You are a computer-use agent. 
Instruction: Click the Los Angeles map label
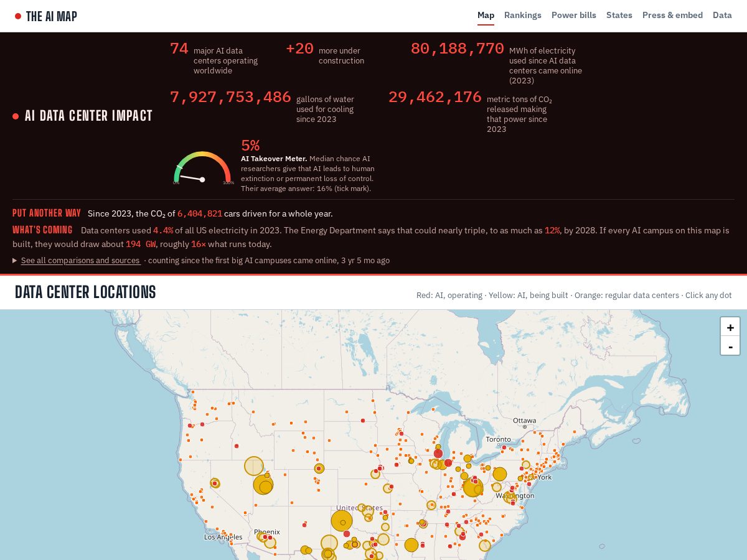click(223, 537)
